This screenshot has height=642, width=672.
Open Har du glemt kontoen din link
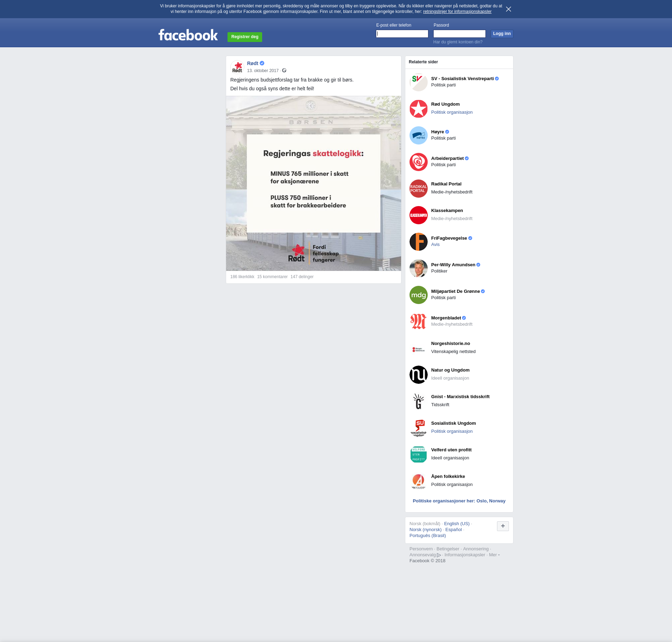(457, 42)
